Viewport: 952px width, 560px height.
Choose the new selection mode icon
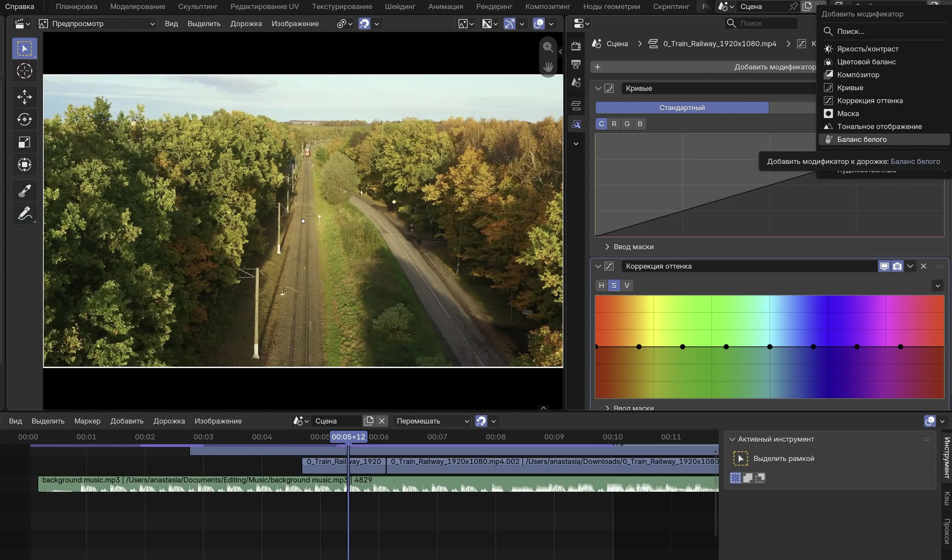(x=736, y=478)
